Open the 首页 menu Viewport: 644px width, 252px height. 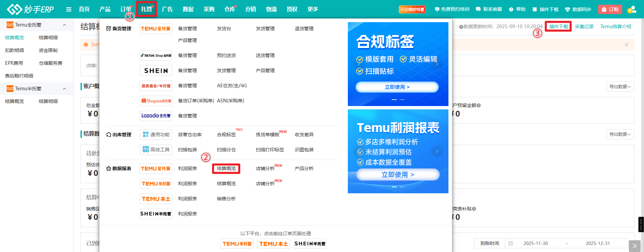click(x=84, y=9)
